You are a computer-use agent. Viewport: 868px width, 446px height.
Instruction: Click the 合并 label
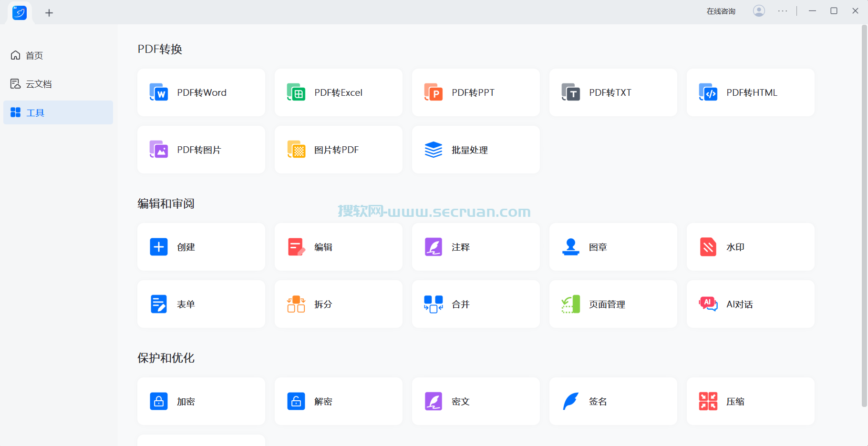[x=461, y=304]
